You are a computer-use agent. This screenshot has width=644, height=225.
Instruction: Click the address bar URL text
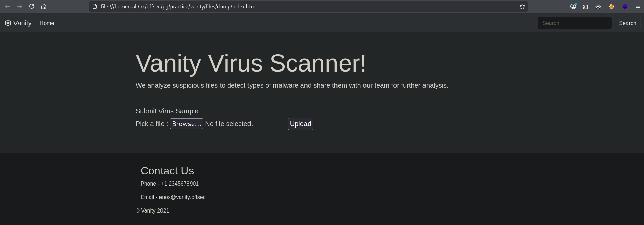coord(179,6)
